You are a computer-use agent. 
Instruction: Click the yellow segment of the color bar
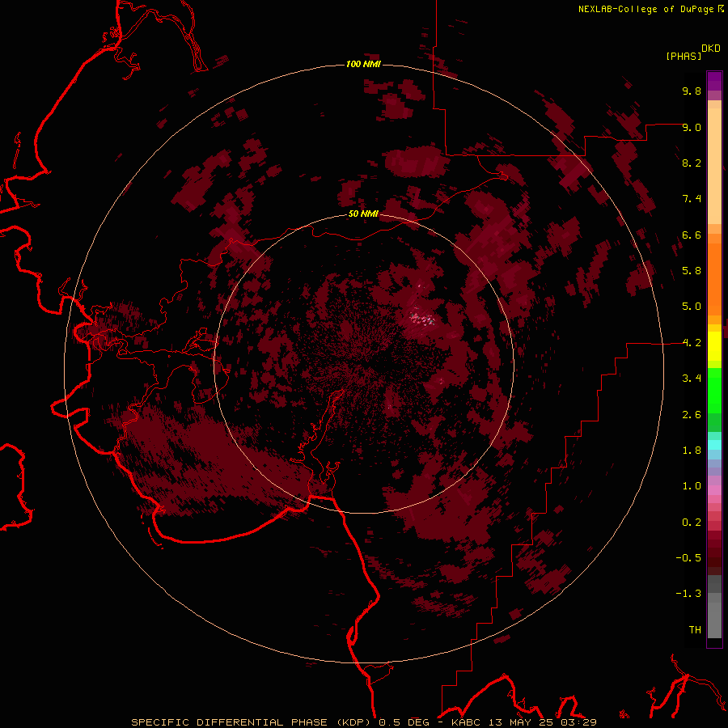click(714, 346)
